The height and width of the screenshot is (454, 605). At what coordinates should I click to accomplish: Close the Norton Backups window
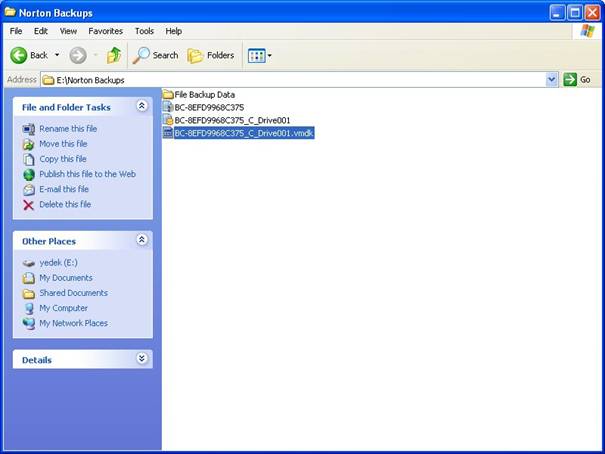click(x=592, y=13)
